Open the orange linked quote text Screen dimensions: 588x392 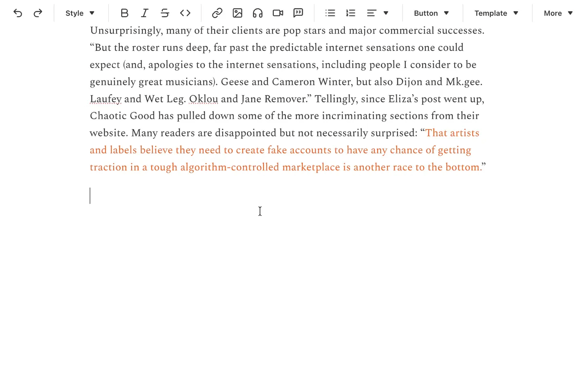284,150
